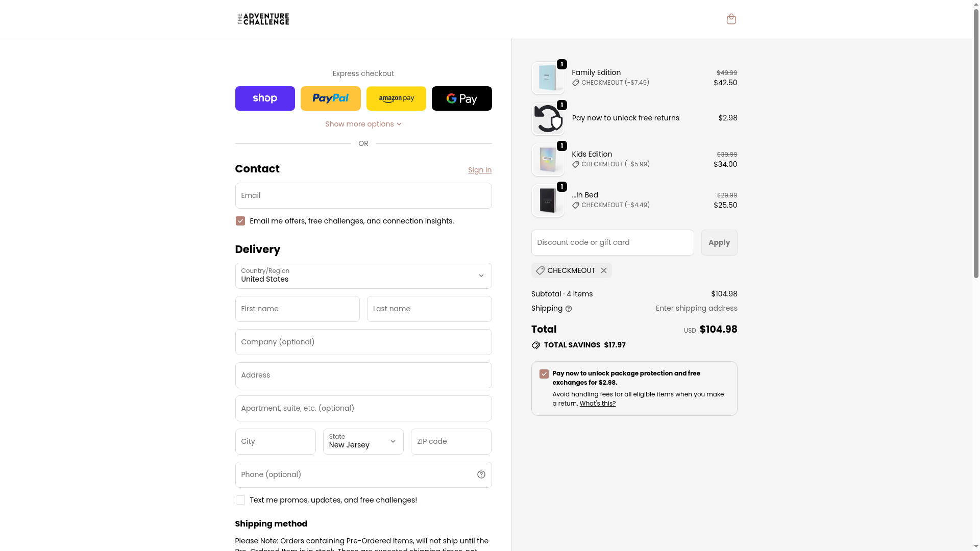980x551 pixels.
Task: Click The Adventure Challenge logo
Action: pos(263,19)
